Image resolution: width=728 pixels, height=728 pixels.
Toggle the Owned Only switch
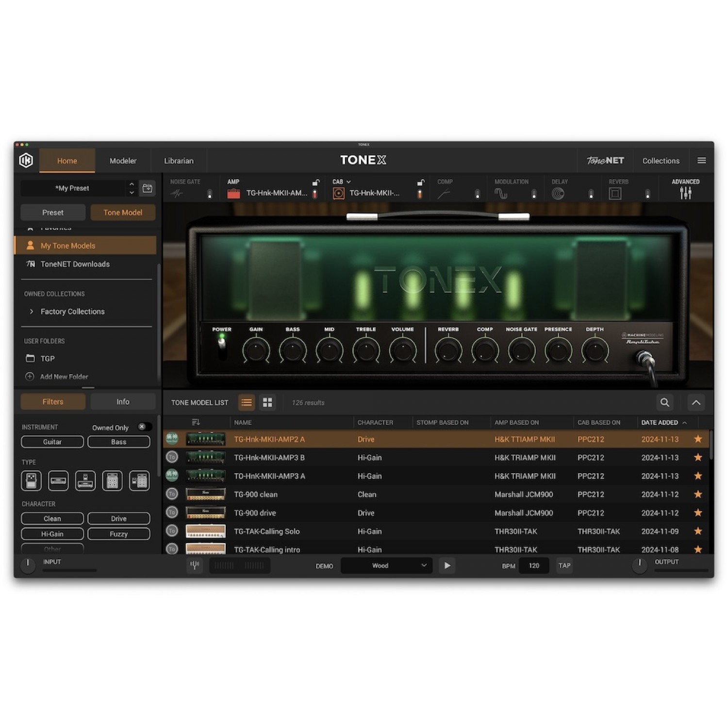pyautogui.click(x=144, y=427)
